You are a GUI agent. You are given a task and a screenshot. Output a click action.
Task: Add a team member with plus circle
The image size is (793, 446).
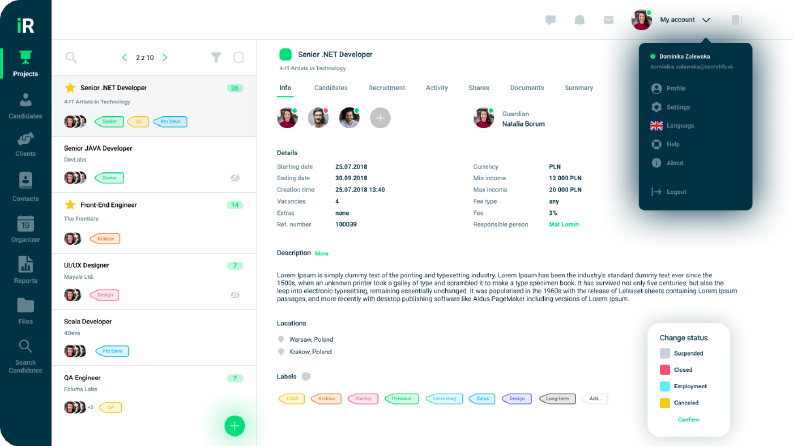(380, 118)
